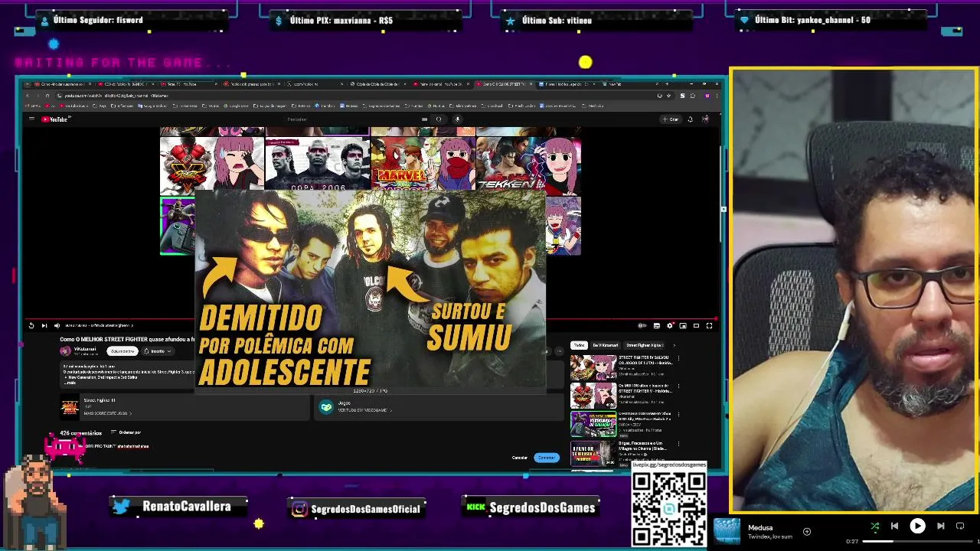Open the YouTube hamburger menu

[31, 119]
